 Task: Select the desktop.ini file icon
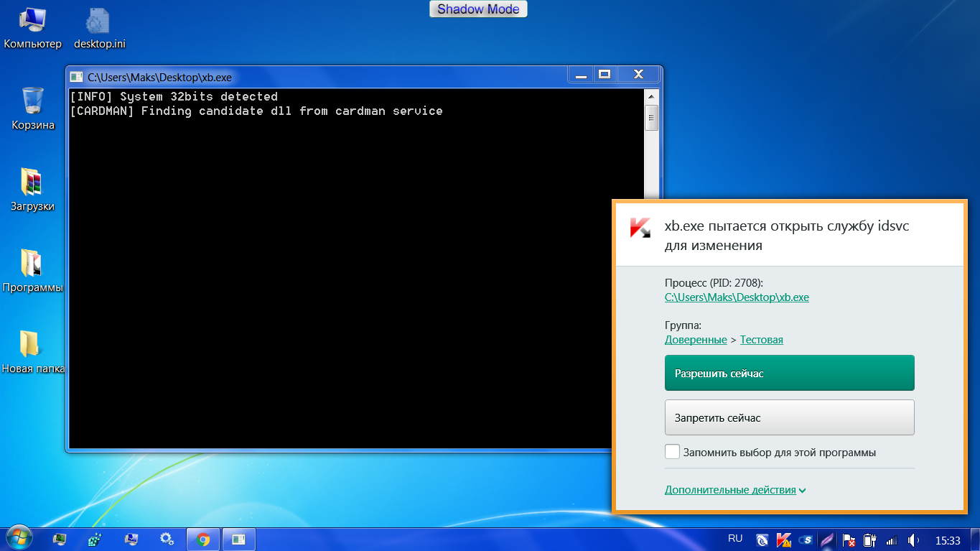tap(100, 29)
